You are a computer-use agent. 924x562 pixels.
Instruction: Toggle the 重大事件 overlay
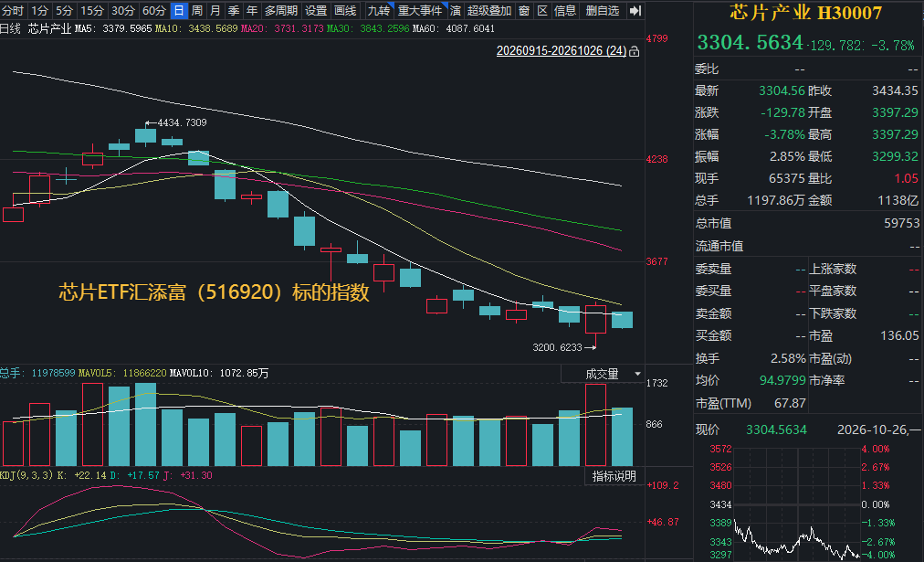[420, 11]
